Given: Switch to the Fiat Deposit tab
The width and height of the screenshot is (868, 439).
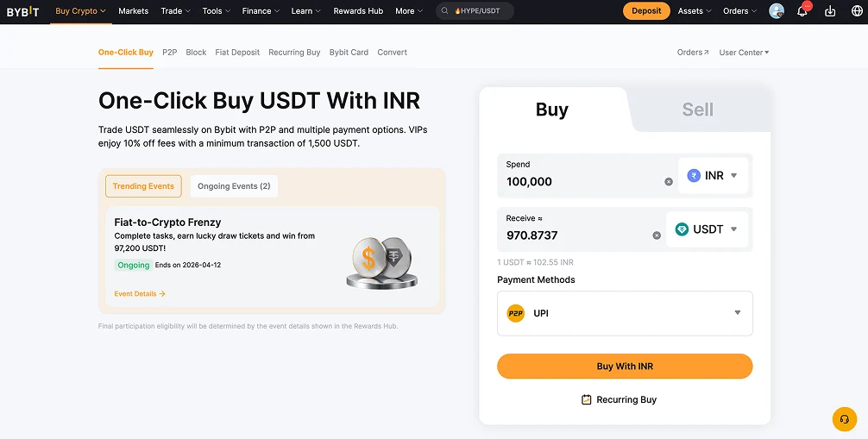Looking at the screenshot, I should tap(237, 53).
